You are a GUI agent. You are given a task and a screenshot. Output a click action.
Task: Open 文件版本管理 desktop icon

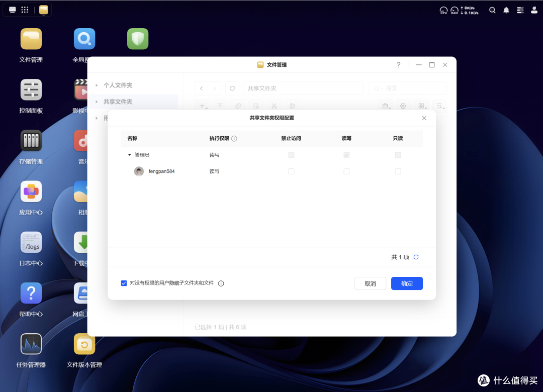(84, 344)
